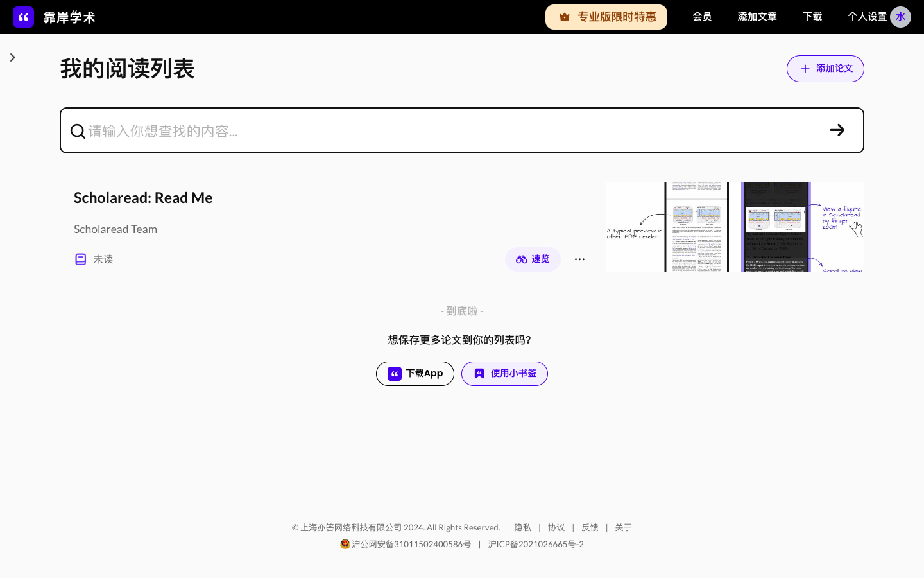Open the 隐私 privacy link in footer
The image size is (924, 578).
(522, 527)
